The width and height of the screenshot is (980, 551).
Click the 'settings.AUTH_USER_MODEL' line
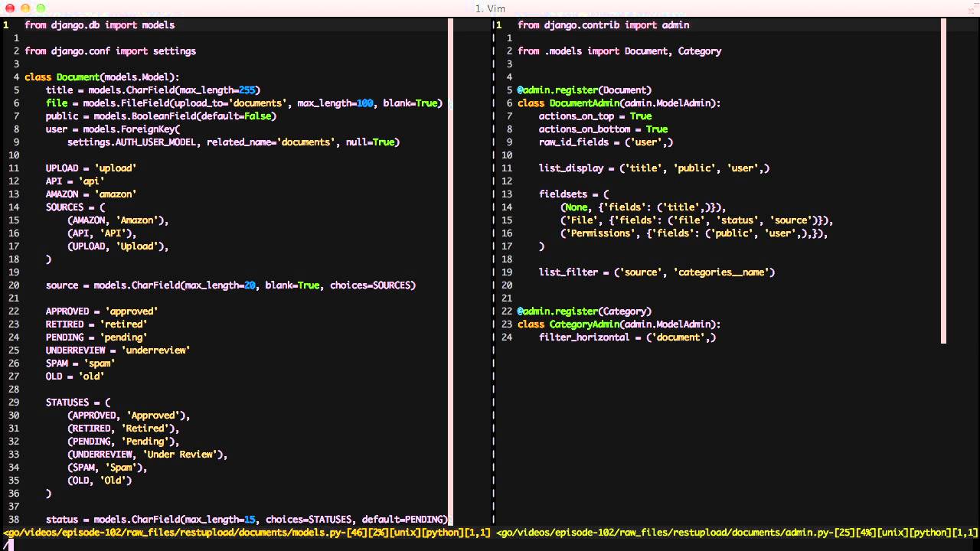(x=234, y=142)
